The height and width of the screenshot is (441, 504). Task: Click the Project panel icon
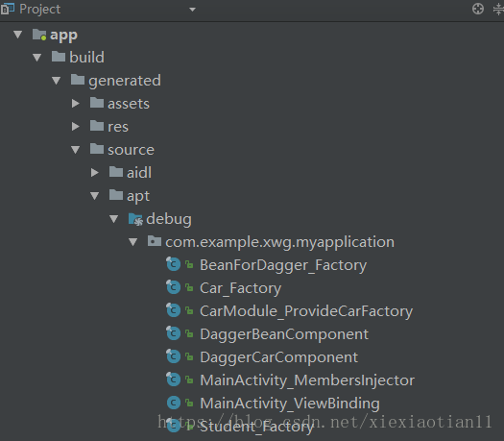pos(8,9)
